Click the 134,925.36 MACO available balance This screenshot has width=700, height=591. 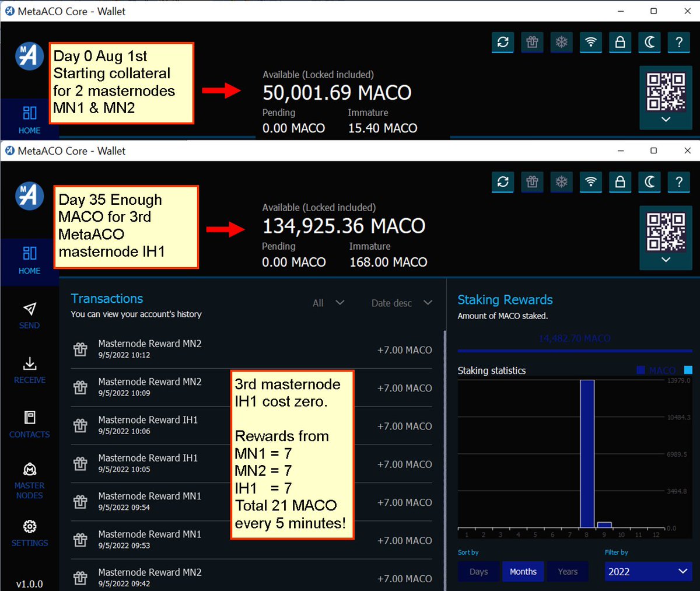tap(344, 226)
